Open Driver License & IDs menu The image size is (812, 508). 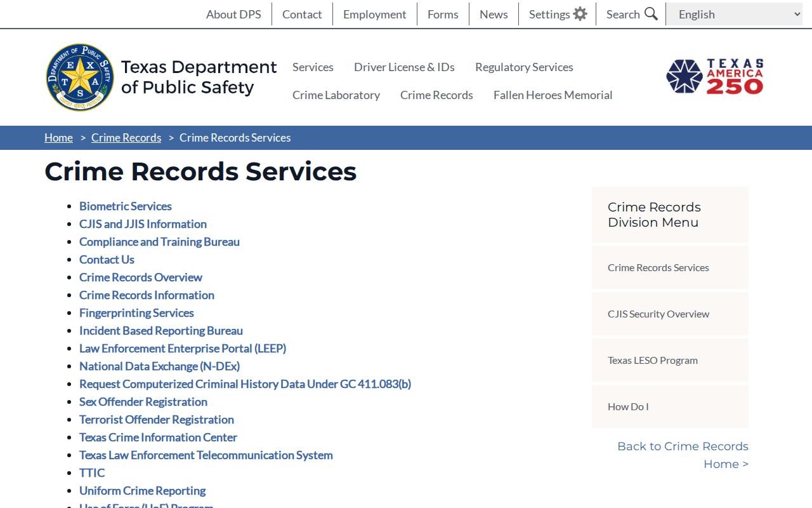404,67
